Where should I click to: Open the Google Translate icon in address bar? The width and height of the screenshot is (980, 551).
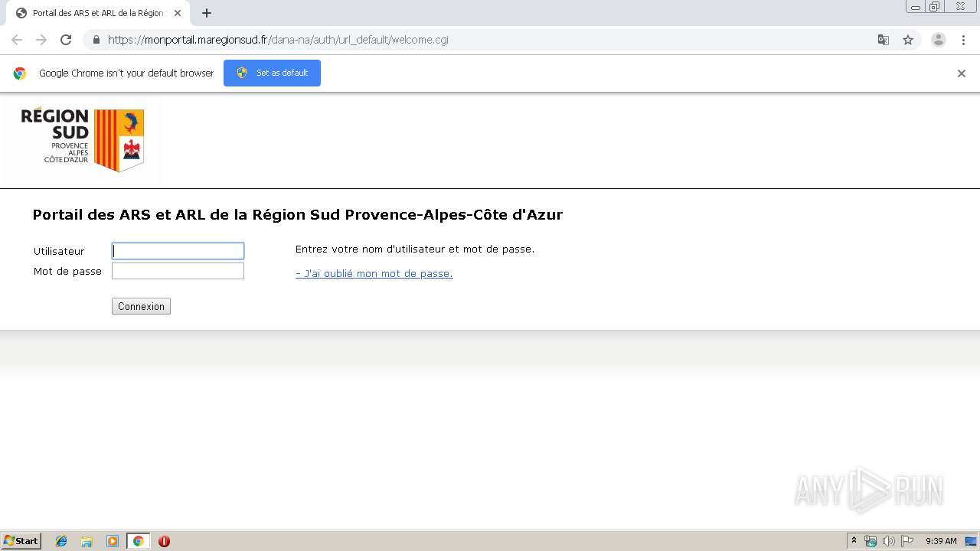click(x=884, y=40)
